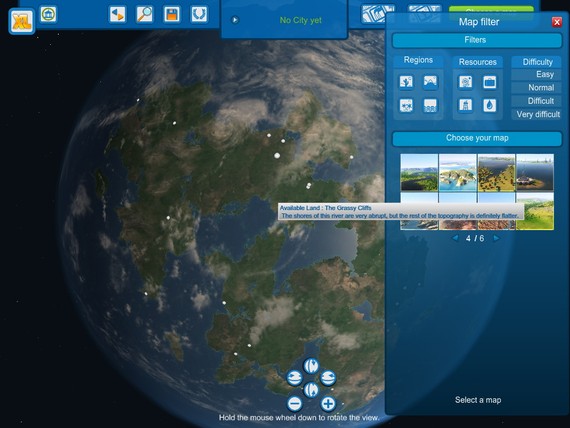Click the Available Land: The Grassy Cliffs tooltip
The height and width of the screenshot is (428, 570).
(x=401, y=212)
